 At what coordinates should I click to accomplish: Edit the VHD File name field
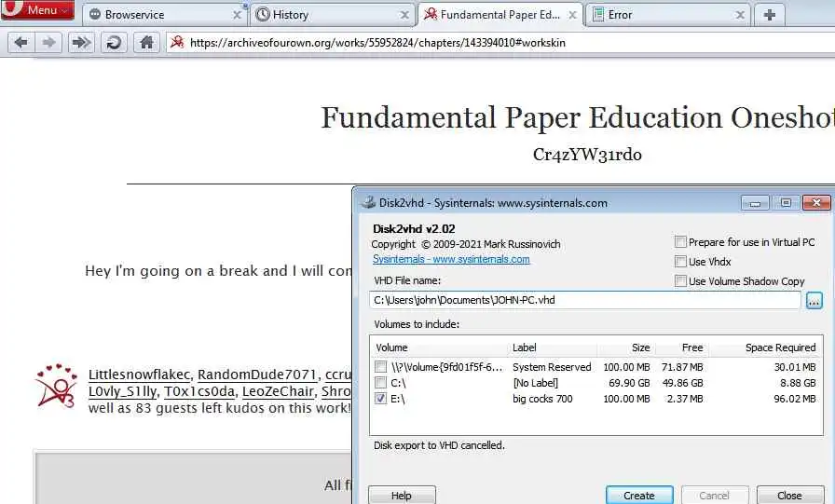584,300
